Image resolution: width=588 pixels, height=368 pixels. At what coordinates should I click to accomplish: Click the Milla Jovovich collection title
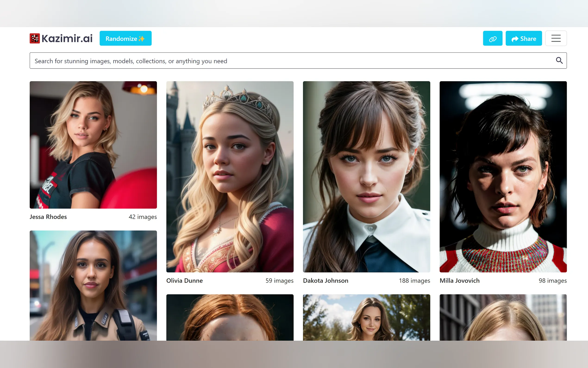(460, 281)
